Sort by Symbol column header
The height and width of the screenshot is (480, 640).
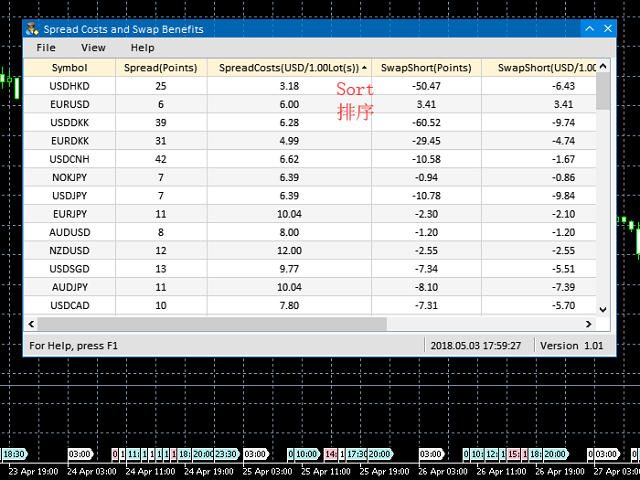pyautogui.click(x=69, y=67)
